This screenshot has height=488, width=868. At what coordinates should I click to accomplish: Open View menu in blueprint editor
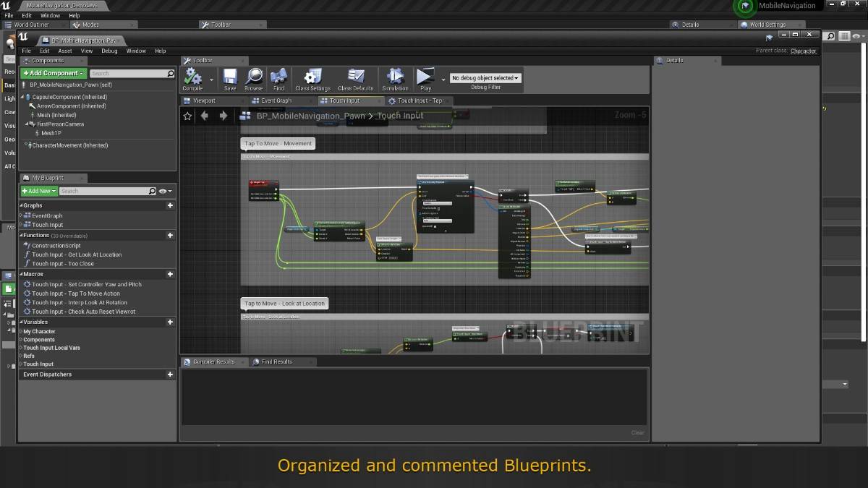(x=87, y=51)
